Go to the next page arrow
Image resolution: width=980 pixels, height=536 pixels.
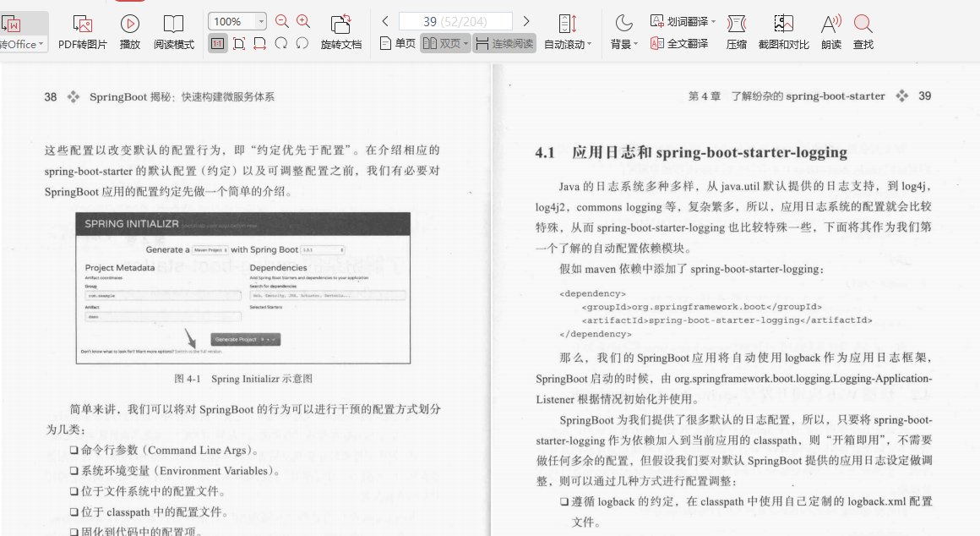[526, 21]
